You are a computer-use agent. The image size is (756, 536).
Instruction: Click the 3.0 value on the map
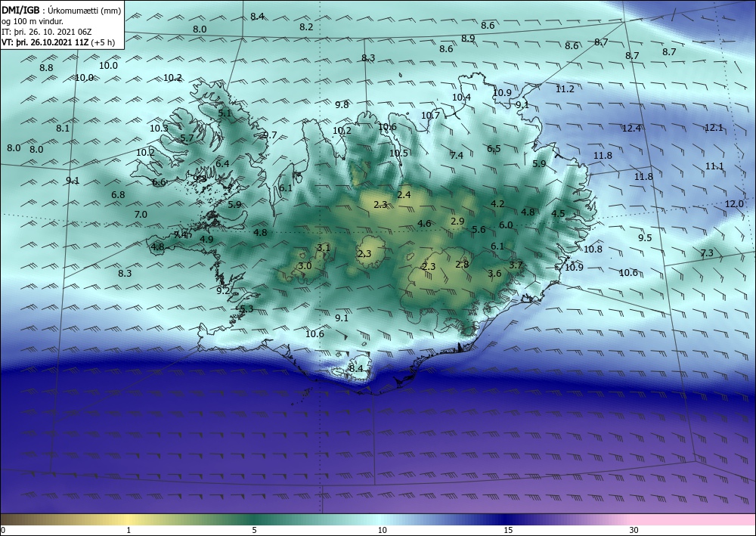pos(305,266)
